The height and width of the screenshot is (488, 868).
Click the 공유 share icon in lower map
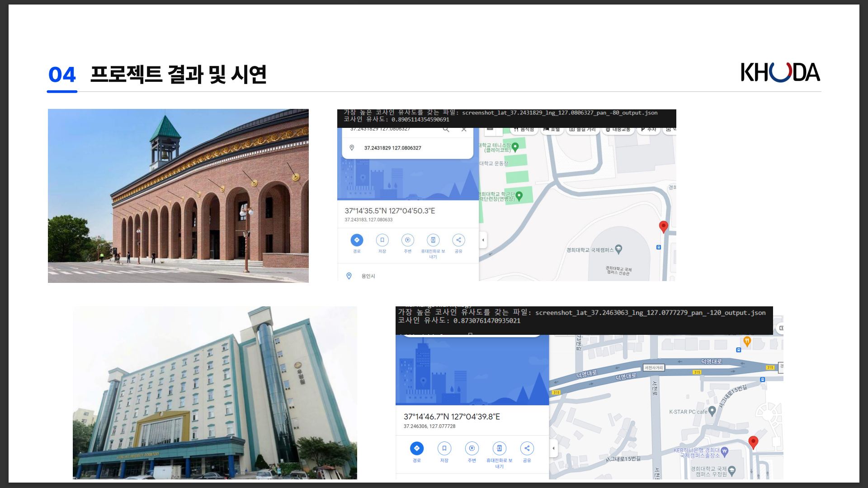pos(527,448)
